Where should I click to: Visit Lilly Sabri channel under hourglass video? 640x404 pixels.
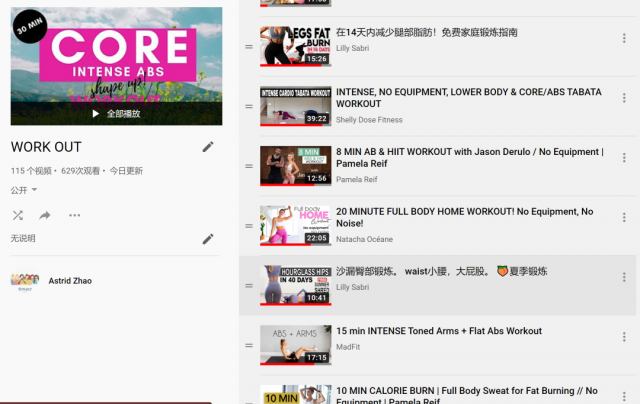tap(352, 287)
